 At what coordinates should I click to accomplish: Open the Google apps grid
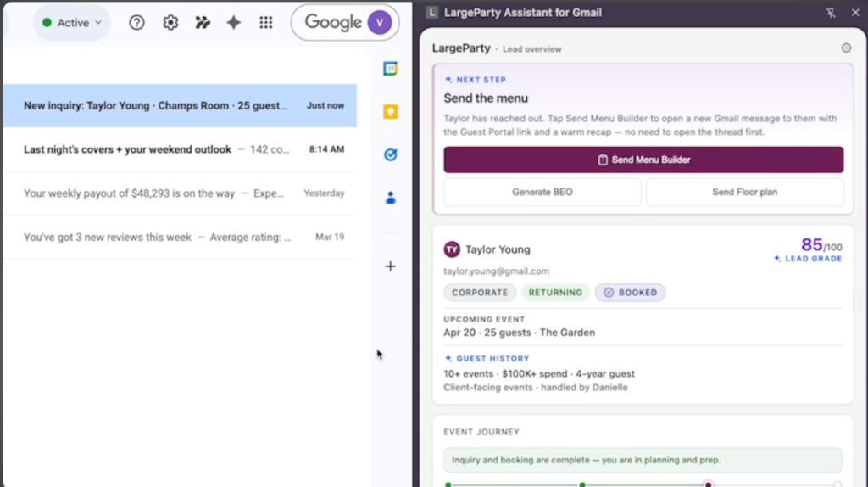[266, 23]
